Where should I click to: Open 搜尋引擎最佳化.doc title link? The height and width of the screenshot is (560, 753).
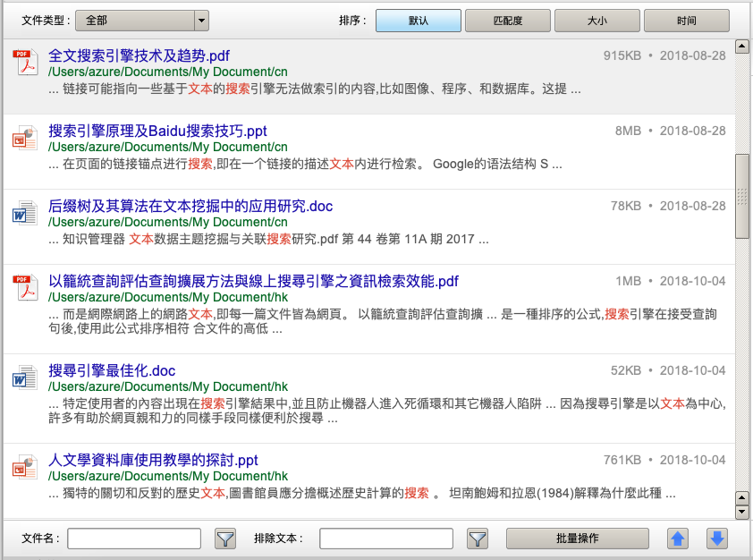tap(112, 370)
